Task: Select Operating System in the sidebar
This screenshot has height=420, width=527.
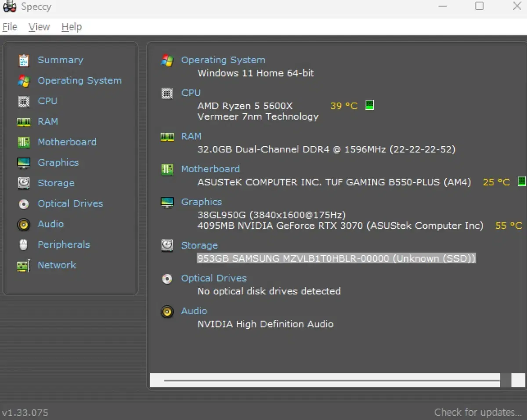Action: click(79, 81)
